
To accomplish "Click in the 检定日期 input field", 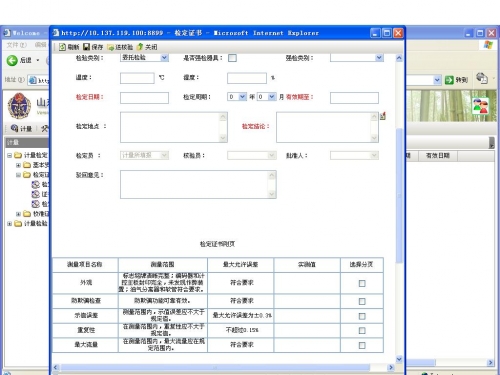I will click(x=144, y=98).
